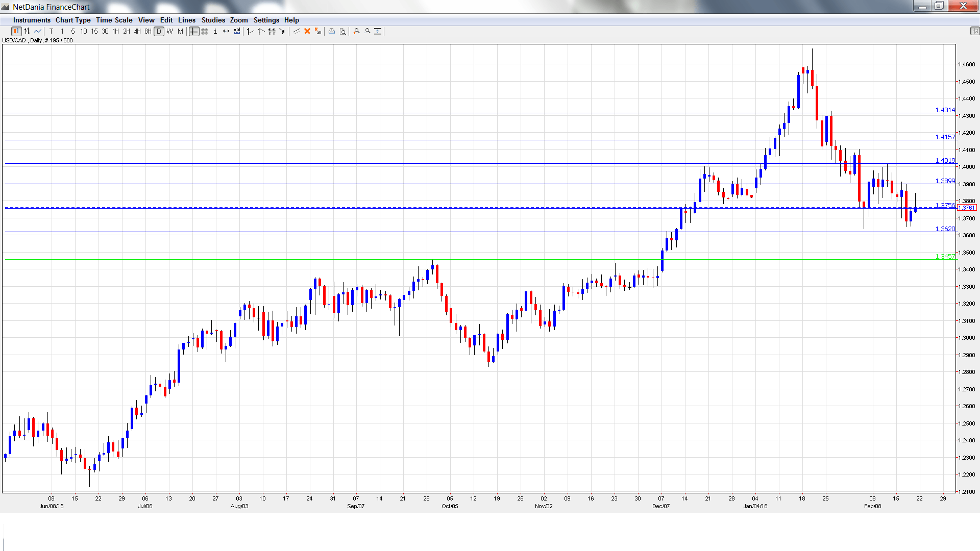This screenshot has height=551, width=980.
Task: Select the candlestick chart type icon
Action: 16,32
